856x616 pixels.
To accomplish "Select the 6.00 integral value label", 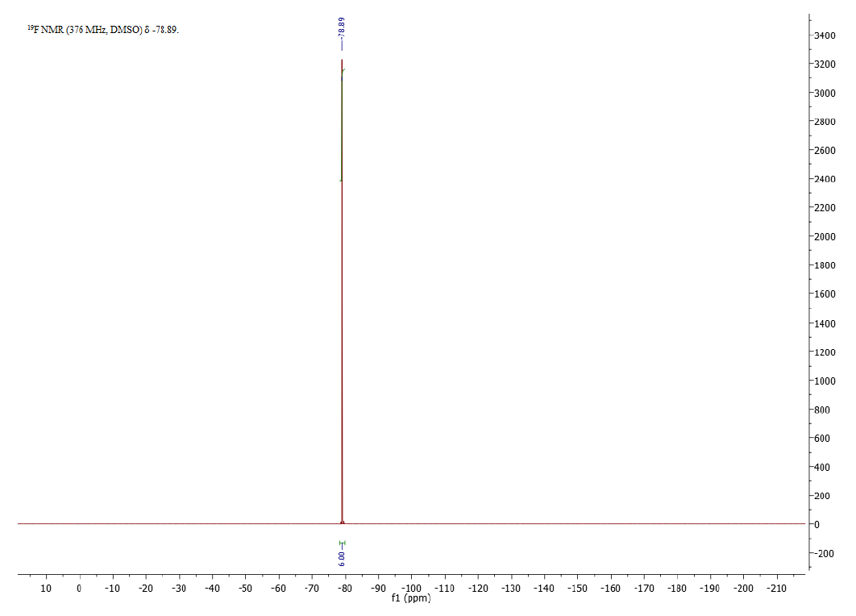I will 342,557.
